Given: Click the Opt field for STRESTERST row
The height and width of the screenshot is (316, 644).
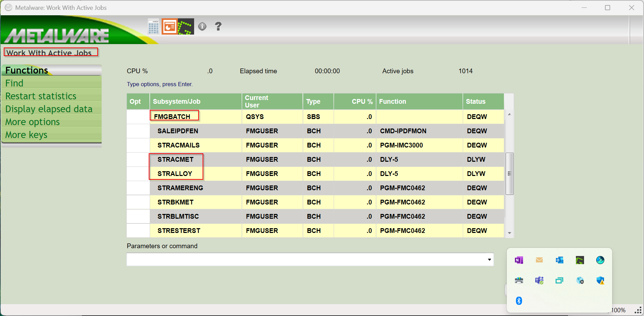Looking at the screenshot, I should click(138, 231).
